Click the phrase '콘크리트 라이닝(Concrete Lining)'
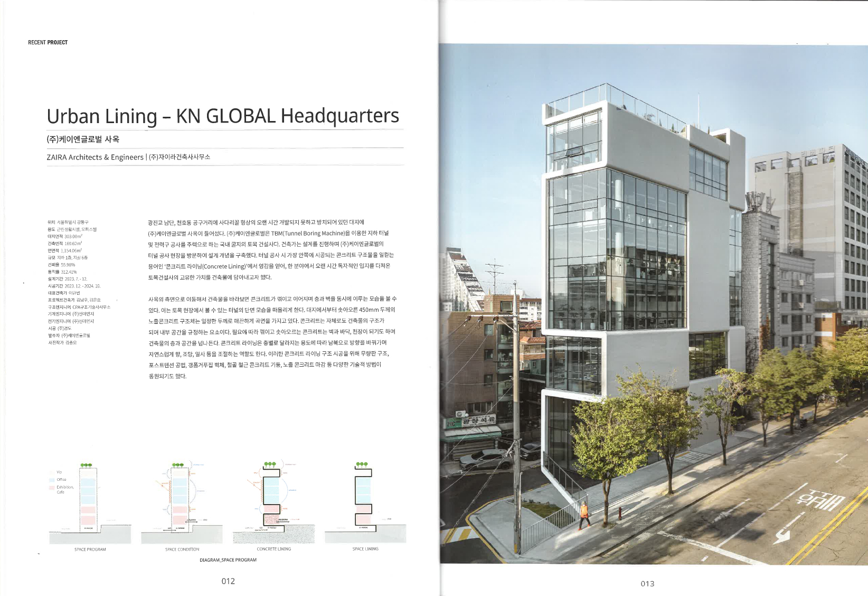 [204, 266]
